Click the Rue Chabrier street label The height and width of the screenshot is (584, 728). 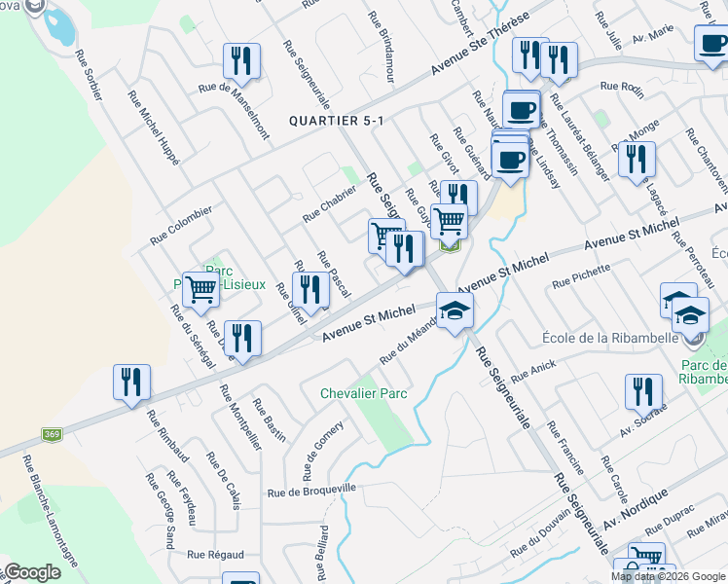[x=330, y=203]
